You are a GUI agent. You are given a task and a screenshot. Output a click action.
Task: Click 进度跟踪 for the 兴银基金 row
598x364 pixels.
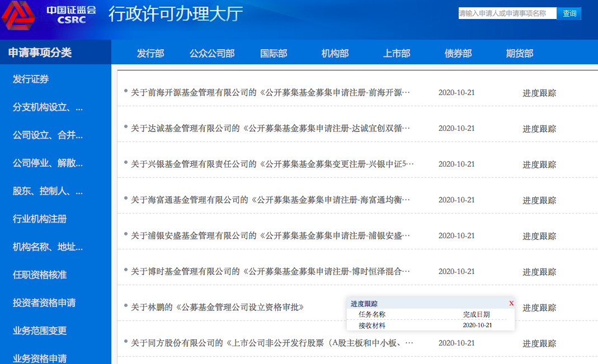point(539,164)
